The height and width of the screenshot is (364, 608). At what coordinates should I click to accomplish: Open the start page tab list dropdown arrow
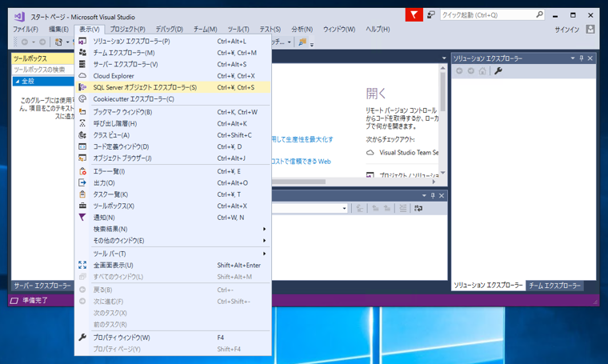[444, 58]
